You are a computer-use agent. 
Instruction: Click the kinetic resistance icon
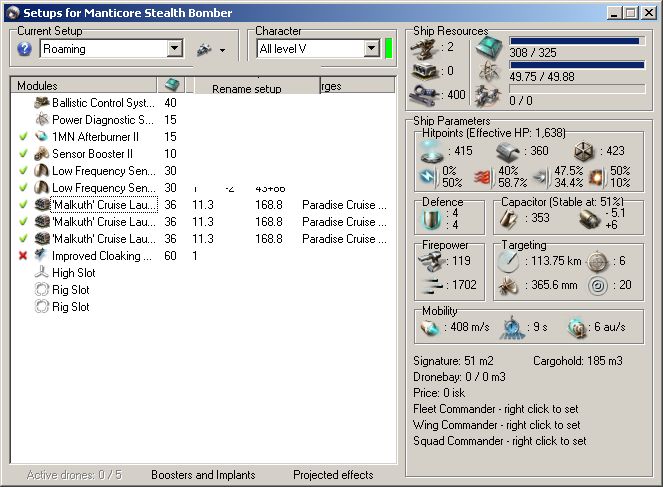point(541,177)
